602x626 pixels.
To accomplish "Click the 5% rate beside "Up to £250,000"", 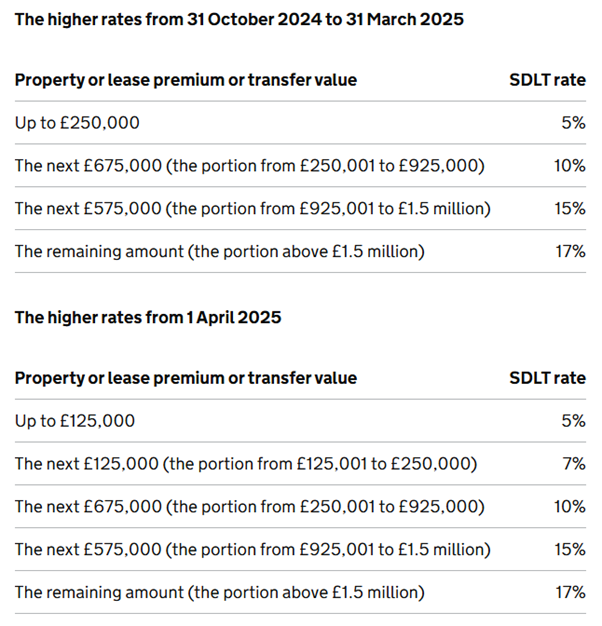I will [x=573, y=123].
